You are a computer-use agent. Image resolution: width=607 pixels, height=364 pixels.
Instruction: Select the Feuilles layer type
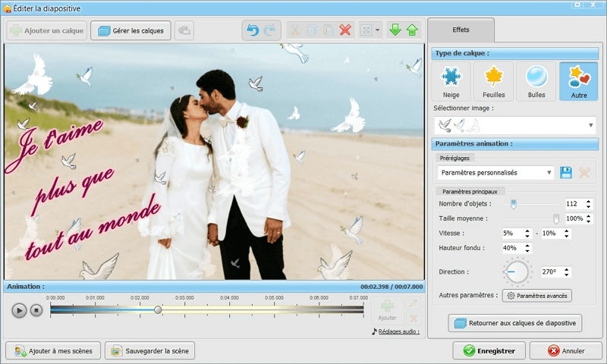pyautogui.click(x=494, y=82)
